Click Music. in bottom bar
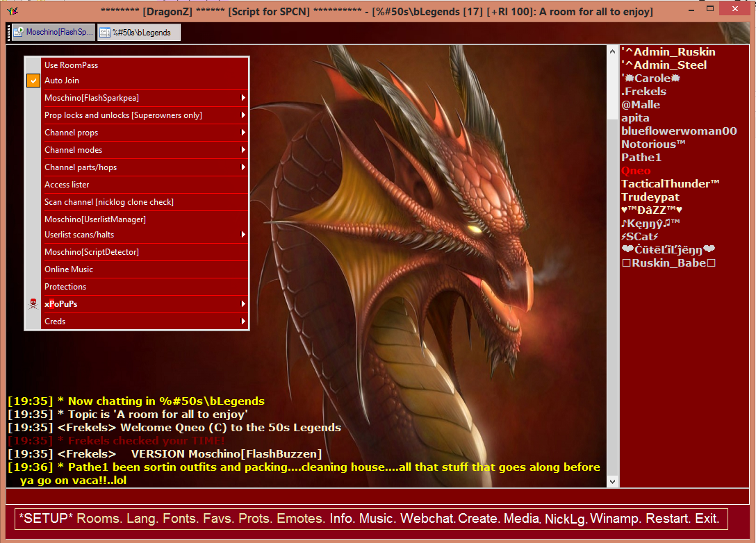Image resolution: width=756 pixels, height=543 pixels. [x=377, y=519]
